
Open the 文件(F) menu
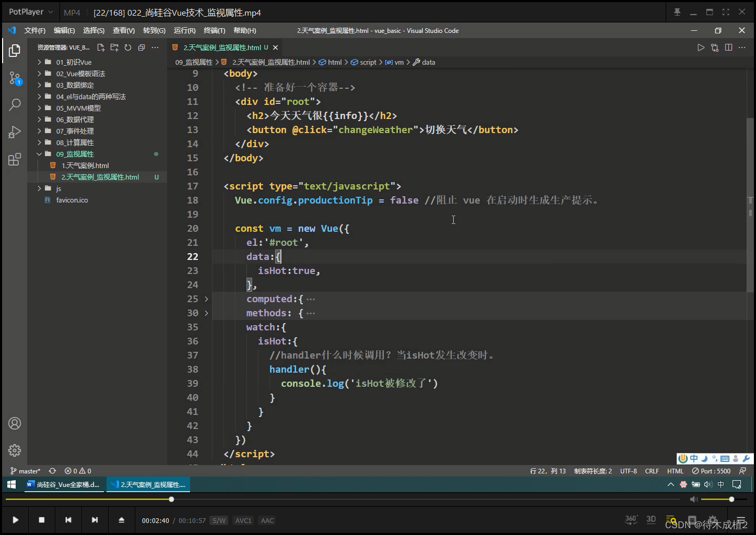(34, 31)
